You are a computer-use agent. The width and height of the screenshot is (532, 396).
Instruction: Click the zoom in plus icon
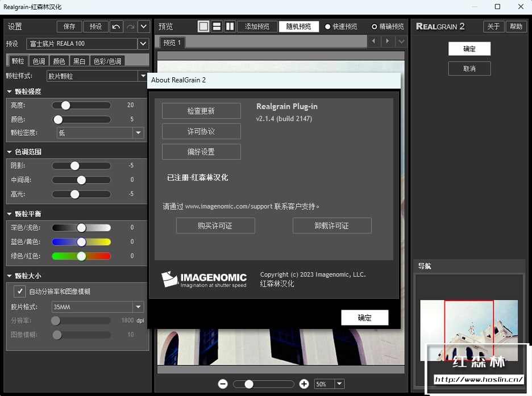[304, 384]
